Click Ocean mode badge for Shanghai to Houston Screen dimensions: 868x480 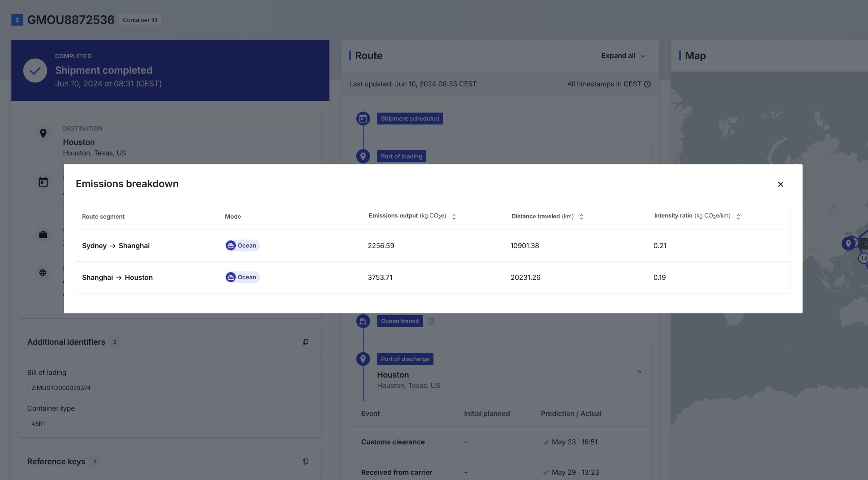242,277
